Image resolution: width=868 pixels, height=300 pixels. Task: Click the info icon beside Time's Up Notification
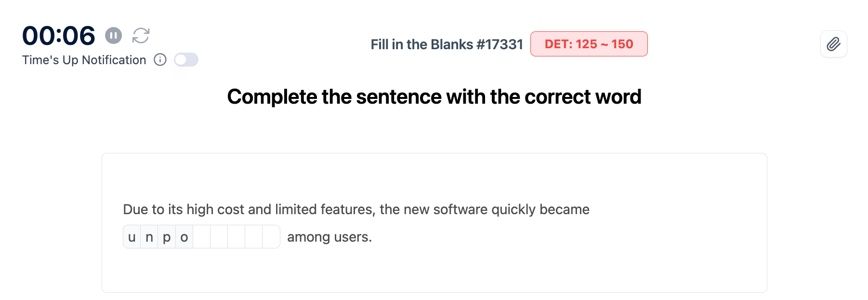[x=160, y=60]
